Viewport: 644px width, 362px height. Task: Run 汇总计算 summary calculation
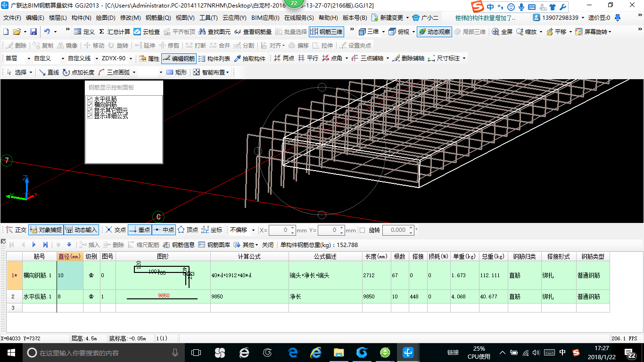pos(114,32)
